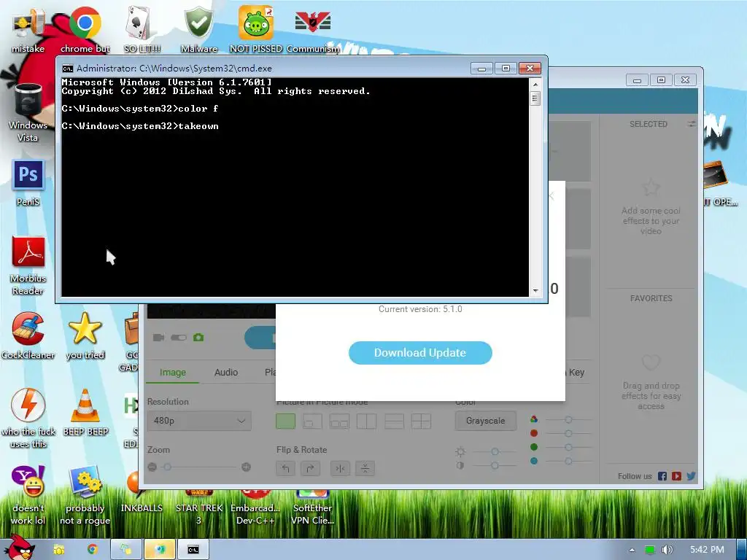Click the cmd window title bar icon
The height and width of the screenshot is (560, 747).
click(x=68, y=69)
